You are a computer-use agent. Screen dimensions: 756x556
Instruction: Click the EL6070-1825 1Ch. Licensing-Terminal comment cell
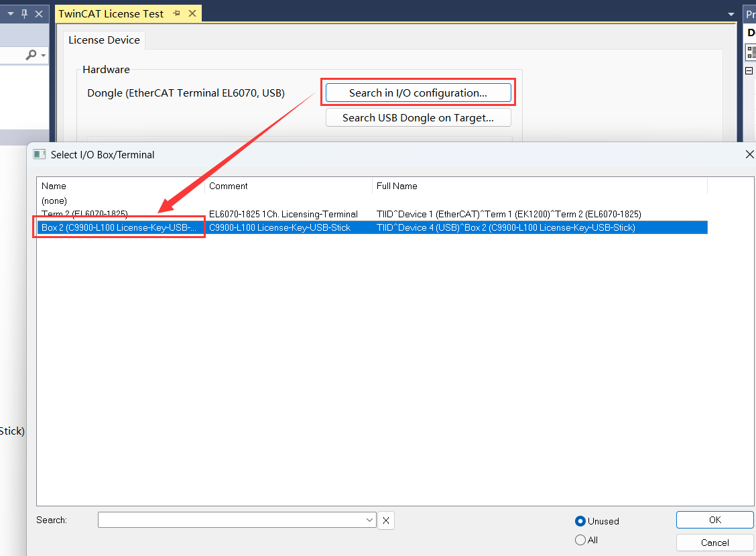point(283,214)
